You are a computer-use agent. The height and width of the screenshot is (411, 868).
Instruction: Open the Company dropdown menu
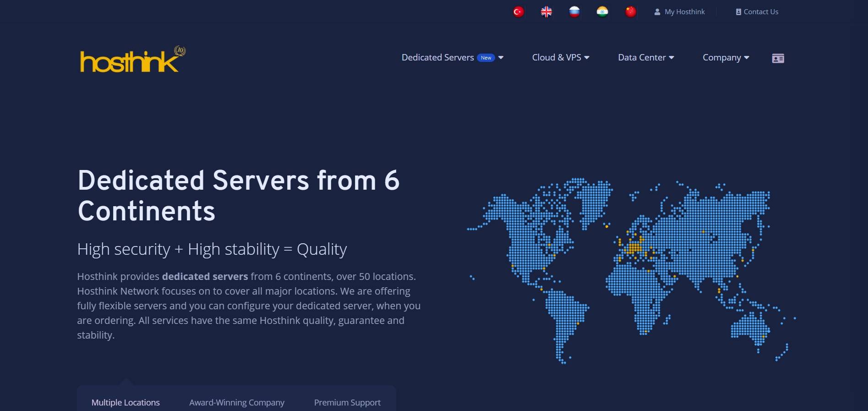[x=726, y=57]
